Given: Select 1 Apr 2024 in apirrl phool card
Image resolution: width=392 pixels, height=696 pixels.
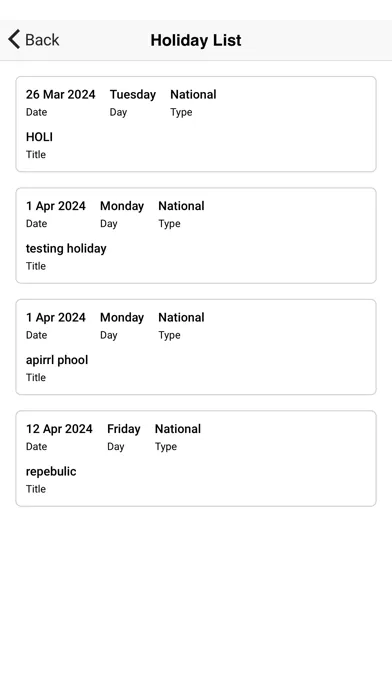Looking at the screenshot, I should point(55,318).
